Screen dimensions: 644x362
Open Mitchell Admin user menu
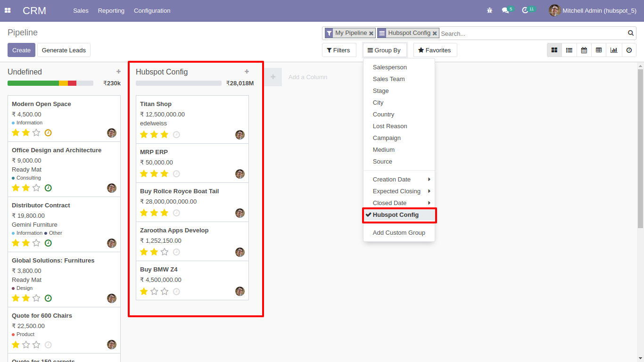(x=593, y=10)
